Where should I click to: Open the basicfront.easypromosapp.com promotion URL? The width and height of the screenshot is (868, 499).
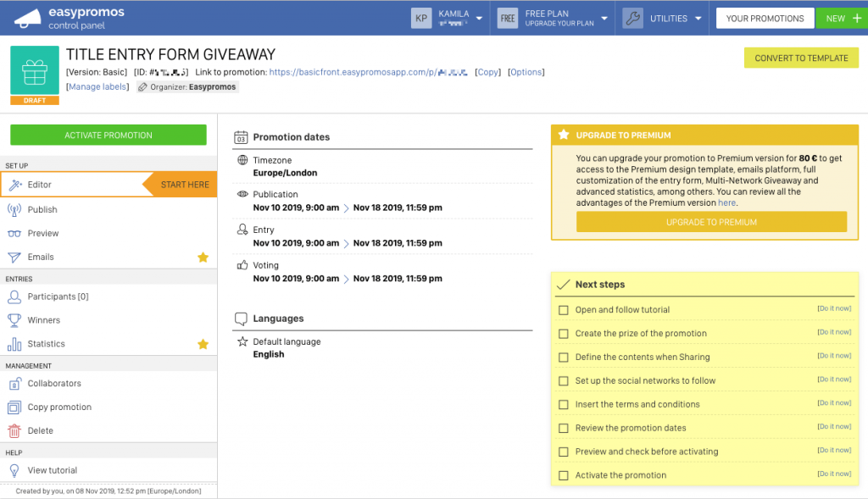coord(368,72)
